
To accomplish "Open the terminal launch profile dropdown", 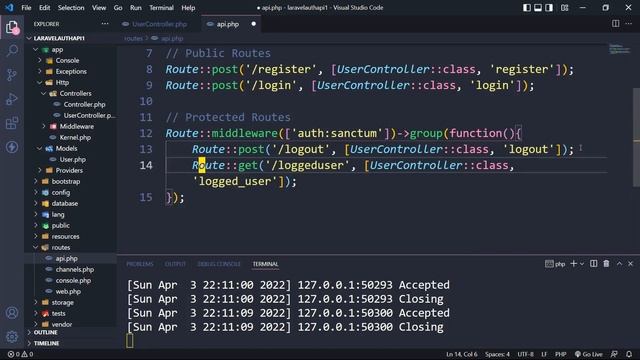I will pyautogui.click(x=582, y=264).
